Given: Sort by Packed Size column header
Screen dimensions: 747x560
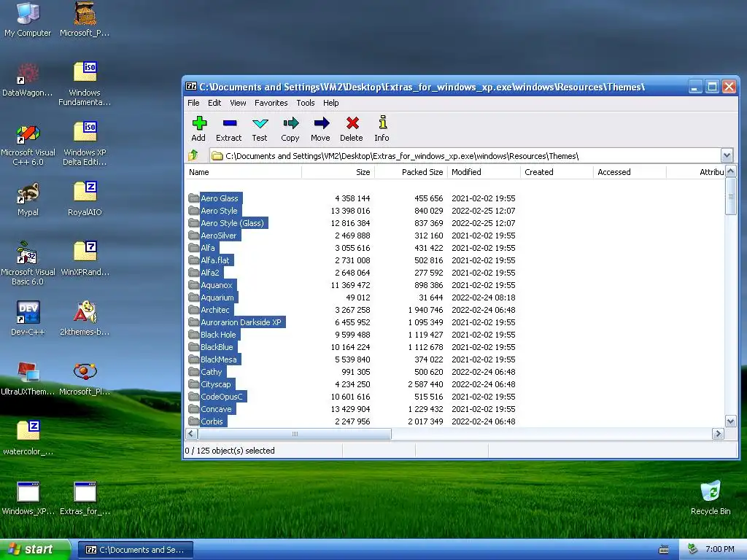Looking at the screenshot, I should pyautogui.click(x=411, y=172).
